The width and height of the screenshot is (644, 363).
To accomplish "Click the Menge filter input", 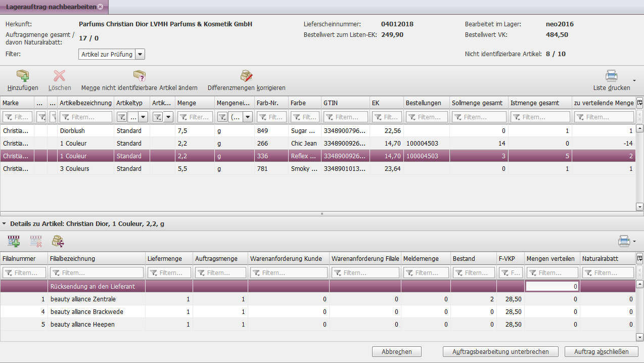I will click(x=195, y=117).
